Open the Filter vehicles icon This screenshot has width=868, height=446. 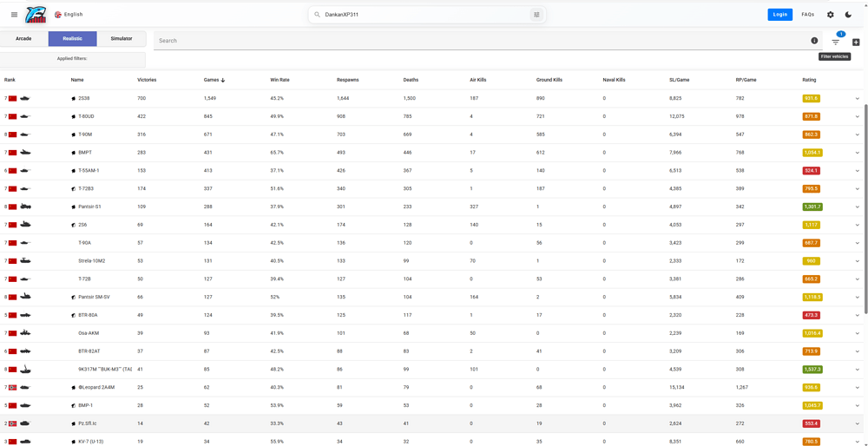pyautogui.click(x=835, y=42)
